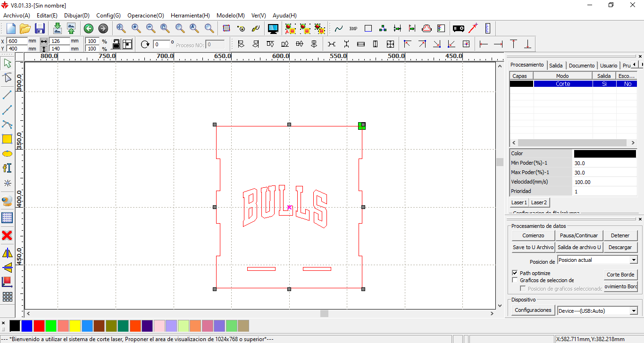The image size is (644, 343).
Task: Click the Comienzo button
Action: (533, 235)
